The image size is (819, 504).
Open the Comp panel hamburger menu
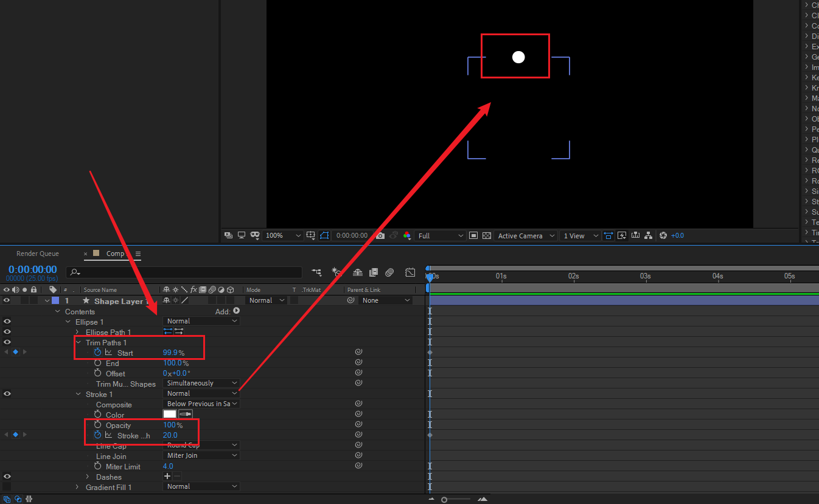[138, 254]
